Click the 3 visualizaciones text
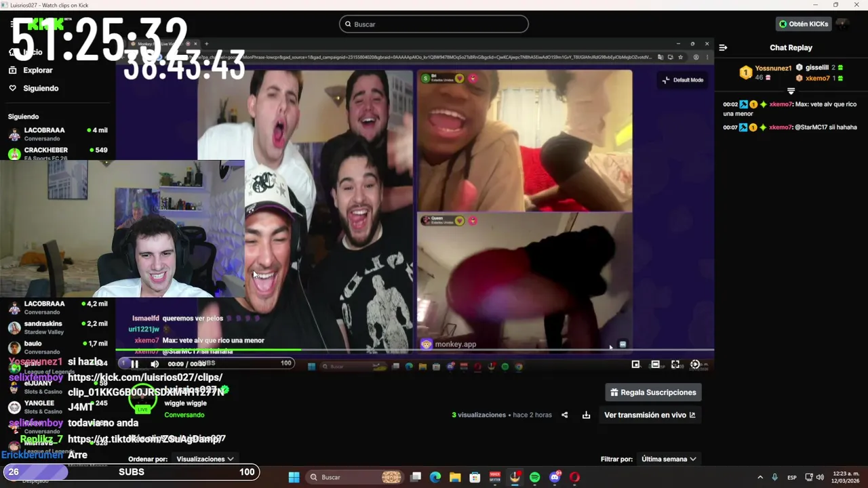This screenshot has height=488, width=868. [479, 415]
